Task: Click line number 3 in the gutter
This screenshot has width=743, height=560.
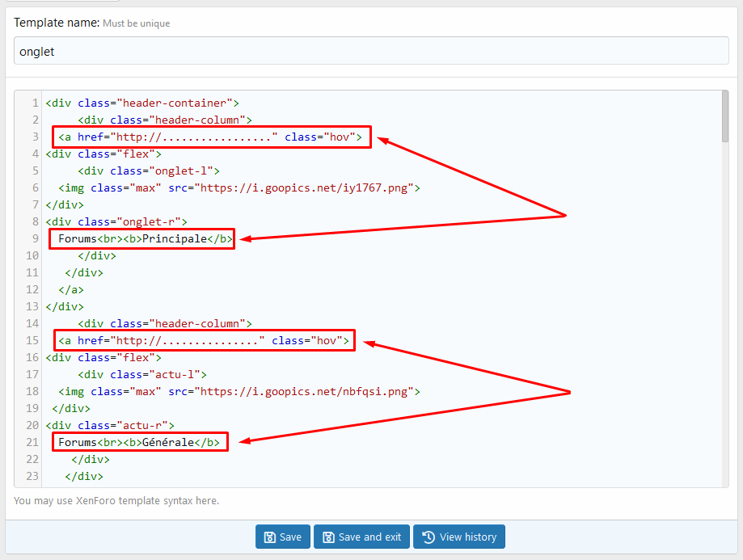Action: (x=36, y=137)
